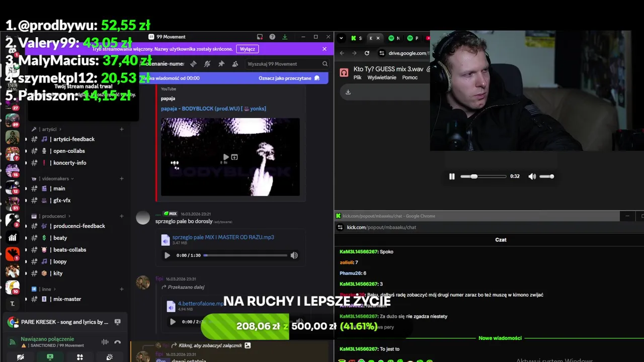This screenshot has width=644, height=362.
Task: Open the soundboard icon in voice controls
Action: [109, 357]
